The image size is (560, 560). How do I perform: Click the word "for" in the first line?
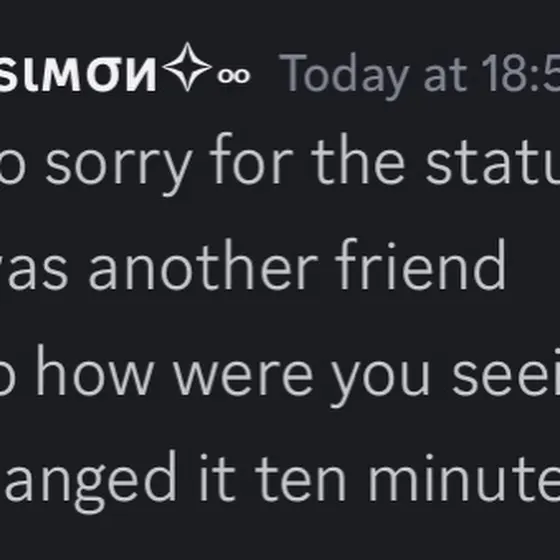click(251, 158)
